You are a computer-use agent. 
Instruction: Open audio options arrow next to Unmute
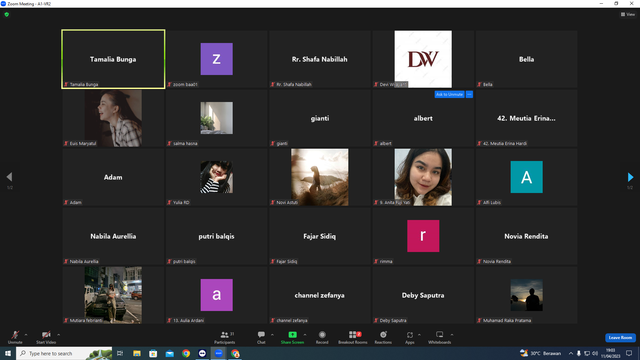(x=26, y=335)
